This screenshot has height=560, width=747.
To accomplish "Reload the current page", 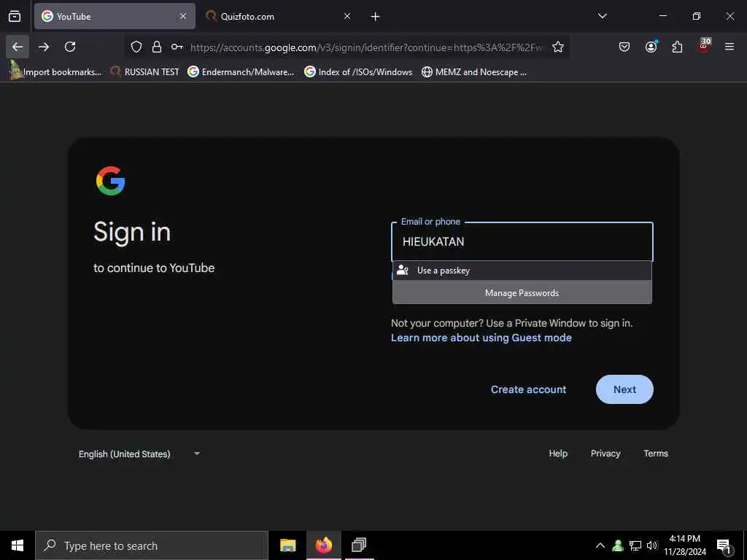I will tap(70, 47).
